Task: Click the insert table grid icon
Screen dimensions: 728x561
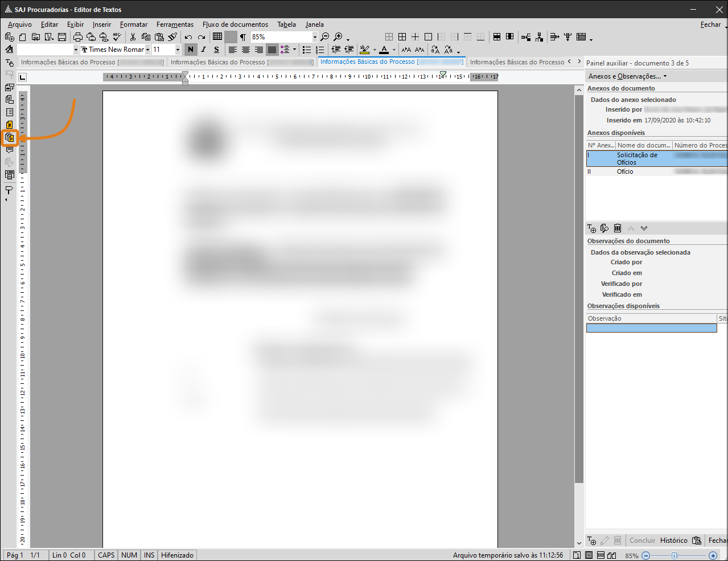Action: coord(217,36)
